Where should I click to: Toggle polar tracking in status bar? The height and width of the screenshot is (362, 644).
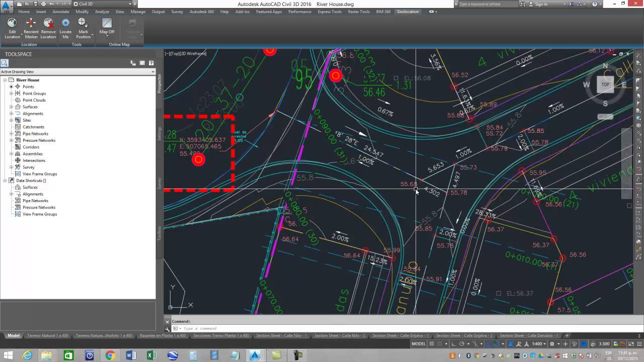tap(462, 344)
